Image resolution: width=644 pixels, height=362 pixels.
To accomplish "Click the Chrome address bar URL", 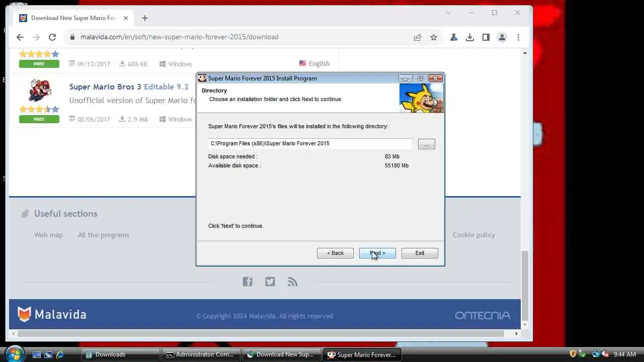I will point(179,37).
